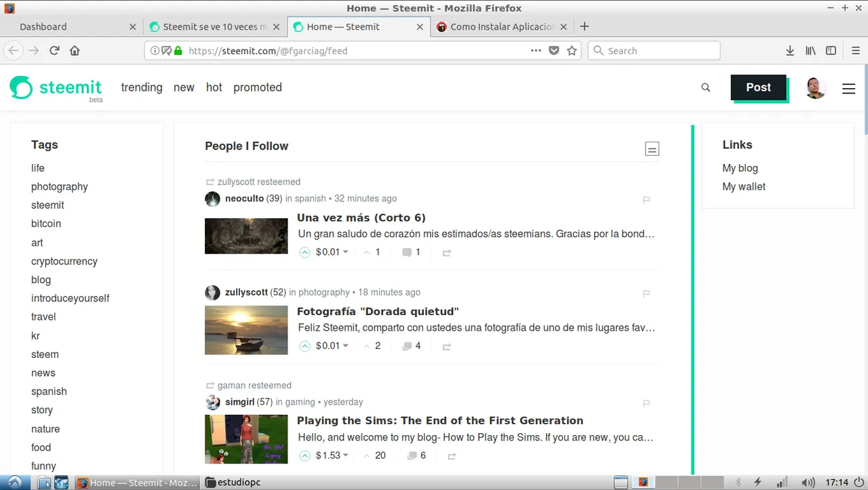Flag the neoculto post
The image size is (868, 490).
[646, 200]
